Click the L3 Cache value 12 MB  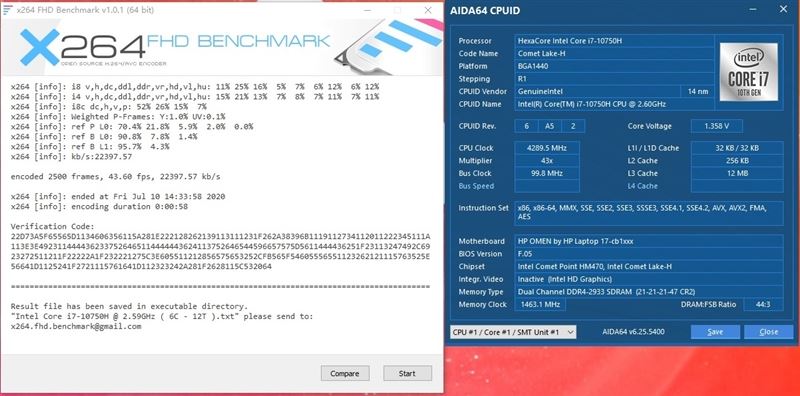737,174
